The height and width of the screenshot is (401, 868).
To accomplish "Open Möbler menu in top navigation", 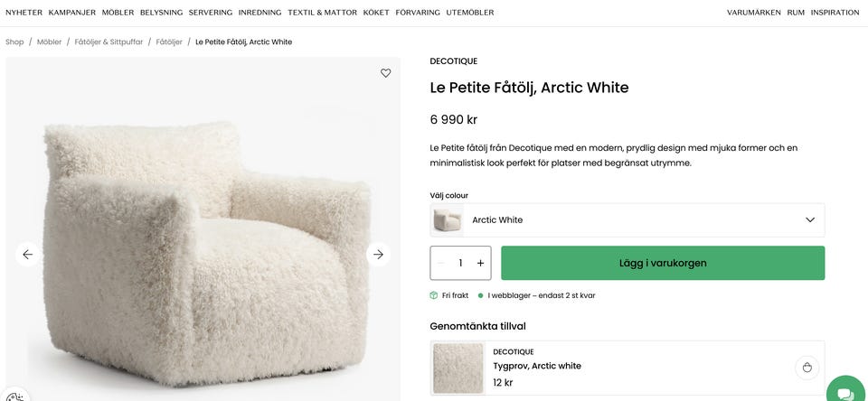I will [x=118, y=13].
